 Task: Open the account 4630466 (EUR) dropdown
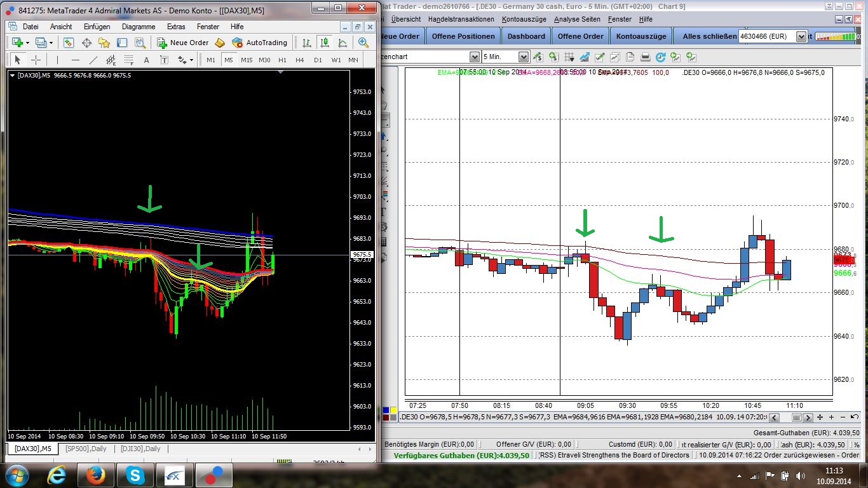(801, 37)
